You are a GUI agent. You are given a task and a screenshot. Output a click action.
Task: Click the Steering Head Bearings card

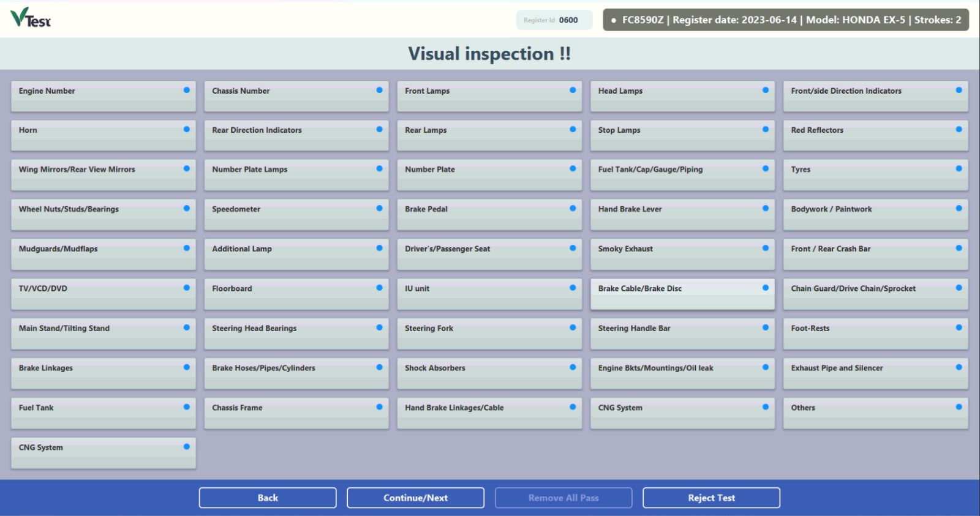(296, 334)
